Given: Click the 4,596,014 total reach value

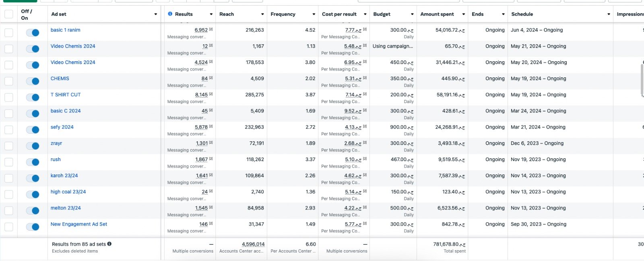Looking at the screenshot, I should pyautogui.click(x=253, y=244).
